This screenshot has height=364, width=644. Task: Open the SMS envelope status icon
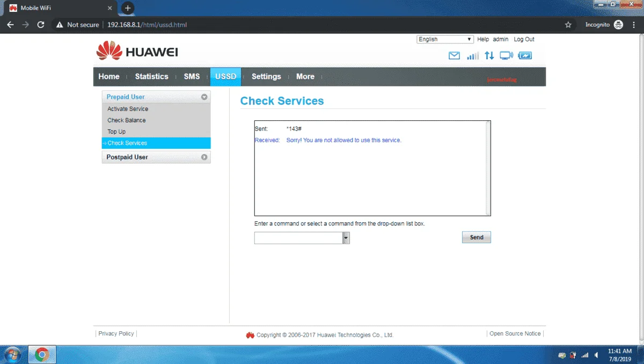[x=454, y=55]
